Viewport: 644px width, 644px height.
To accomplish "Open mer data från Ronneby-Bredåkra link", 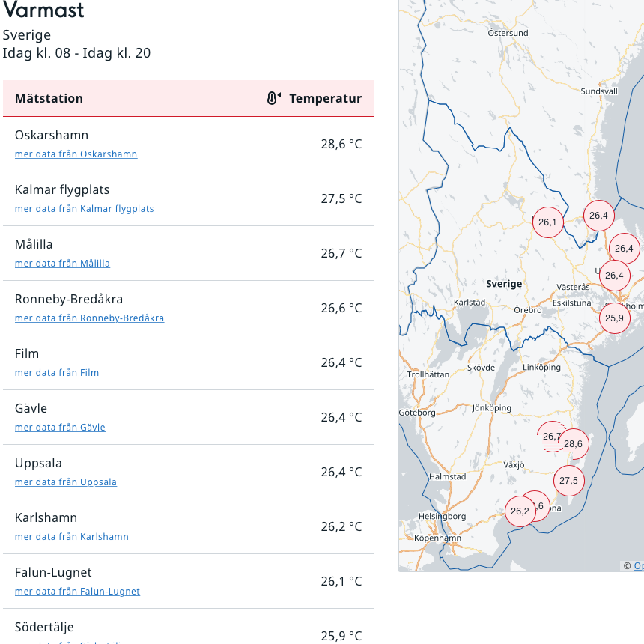I will tap(90, 318).
